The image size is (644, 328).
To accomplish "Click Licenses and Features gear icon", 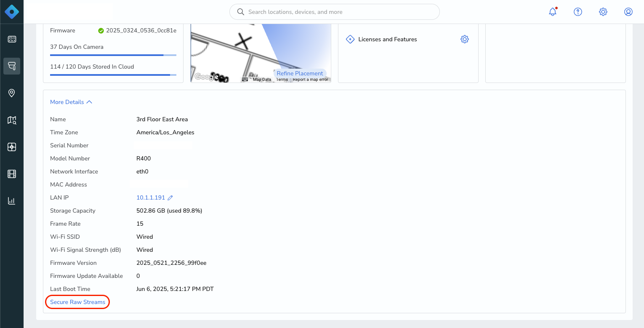I will tap(465, 39).
